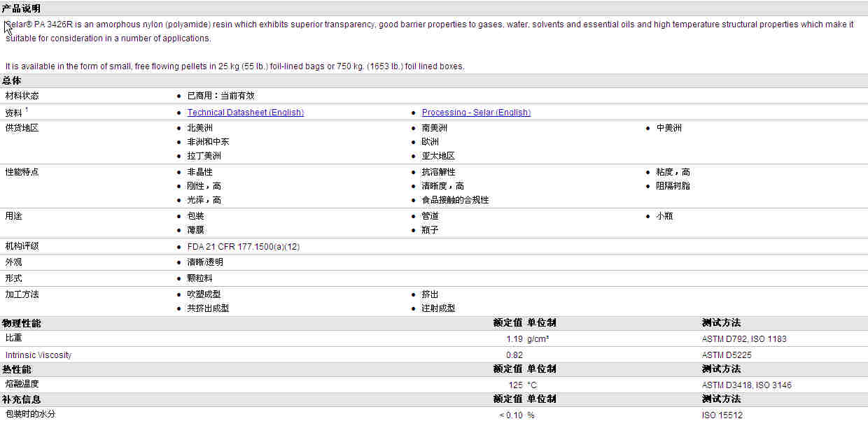The image size is (868, 421).
Task: Select the 清晰/透明 appearance value
Action: click(205, 262)
